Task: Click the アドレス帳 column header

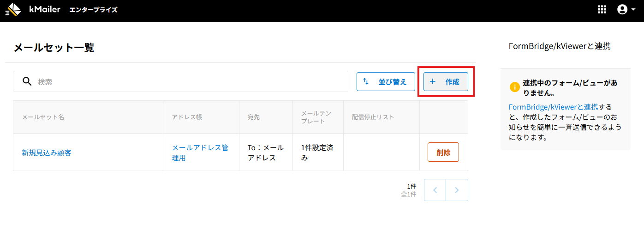Action: tap(187, 117)
